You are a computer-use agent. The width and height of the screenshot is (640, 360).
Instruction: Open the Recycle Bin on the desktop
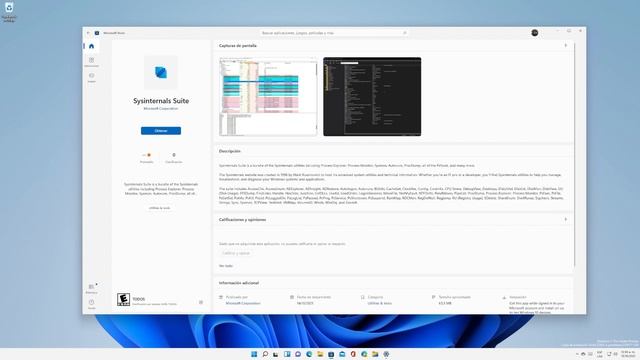point(9,12)
